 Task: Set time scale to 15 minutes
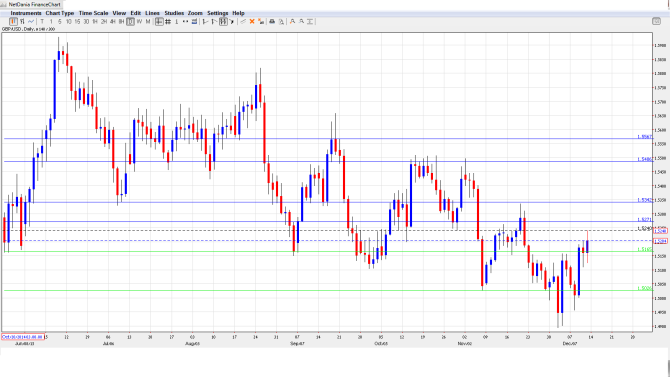pyautogui.click(x=77, y=21)
